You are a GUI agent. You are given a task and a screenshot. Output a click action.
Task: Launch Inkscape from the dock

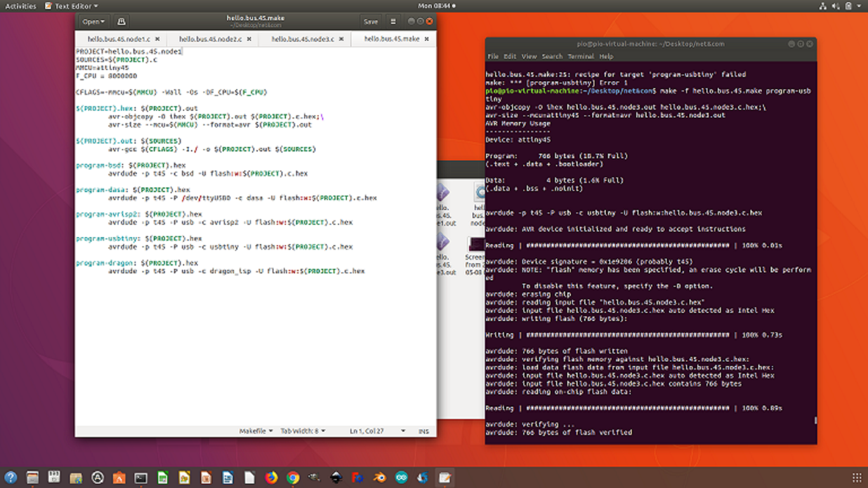[336, 478]
